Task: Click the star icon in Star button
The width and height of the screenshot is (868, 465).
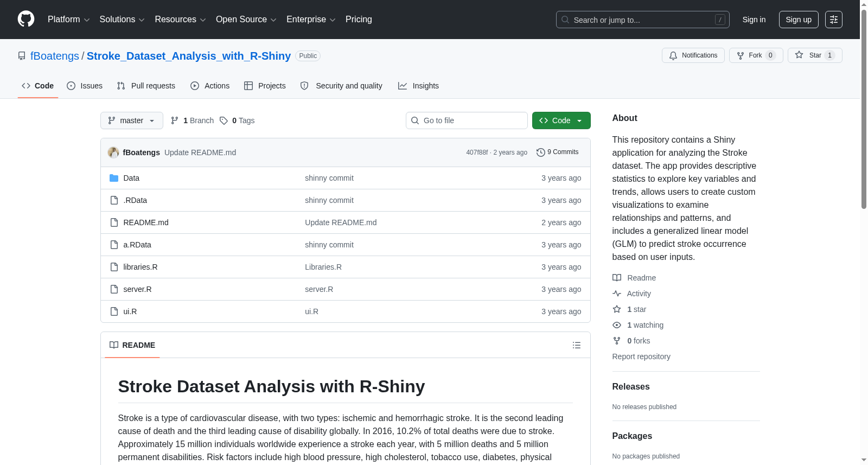Action: (799, 55)
